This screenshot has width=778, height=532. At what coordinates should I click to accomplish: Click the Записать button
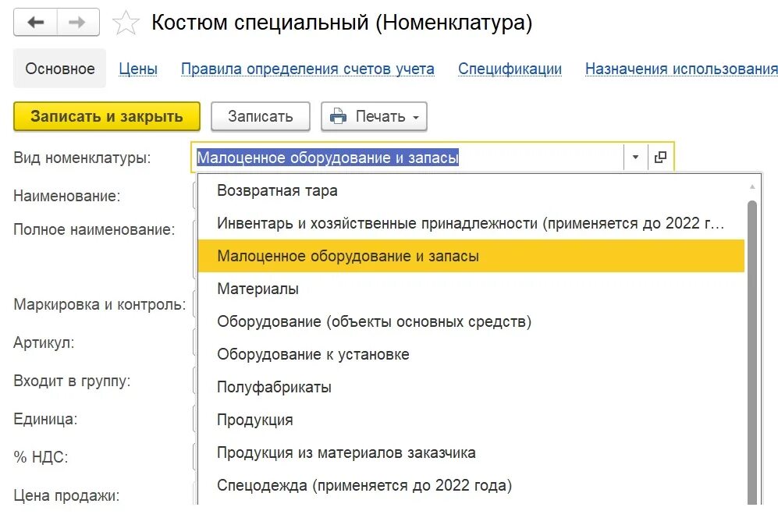pos(261,116)
